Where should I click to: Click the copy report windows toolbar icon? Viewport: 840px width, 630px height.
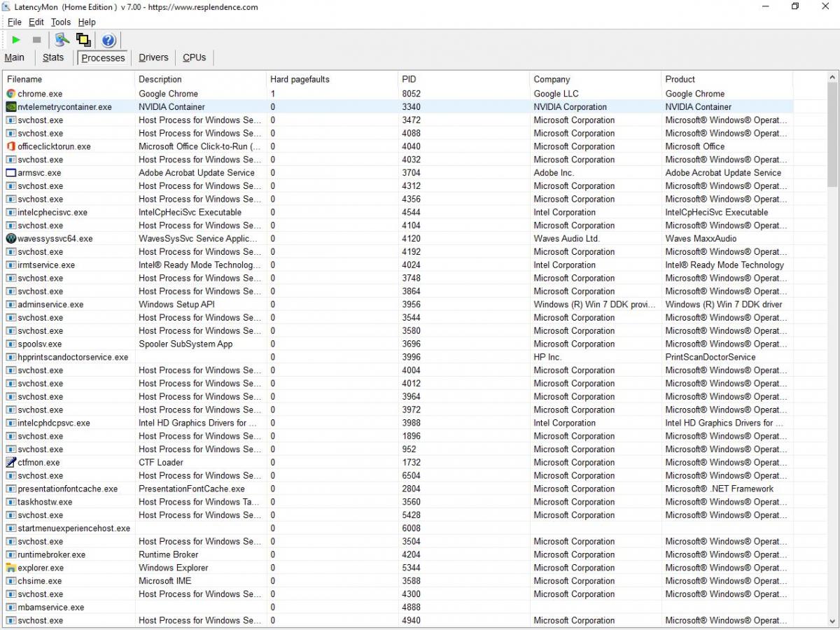pyautogui.click(x=83, y=40)
